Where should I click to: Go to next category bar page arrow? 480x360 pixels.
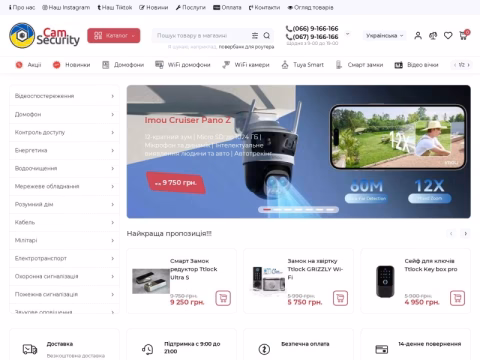pyautogui.click(x=468, y=65)
